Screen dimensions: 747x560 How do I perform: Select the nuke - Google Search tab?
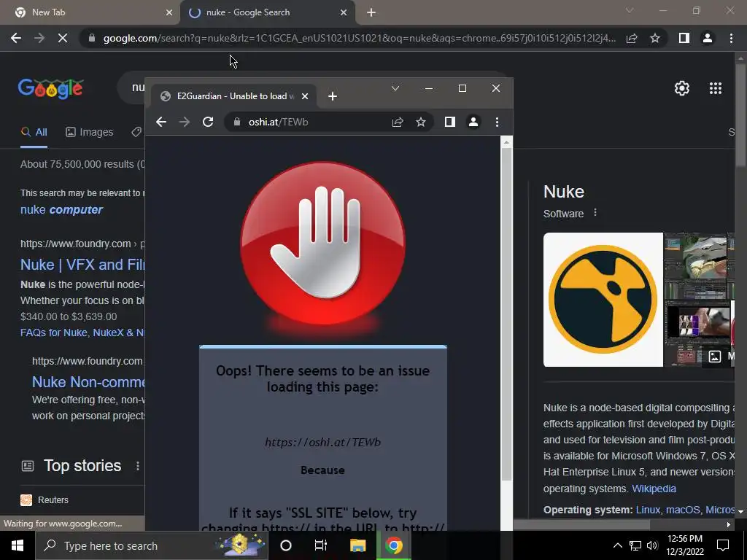[x=267, y=12]
